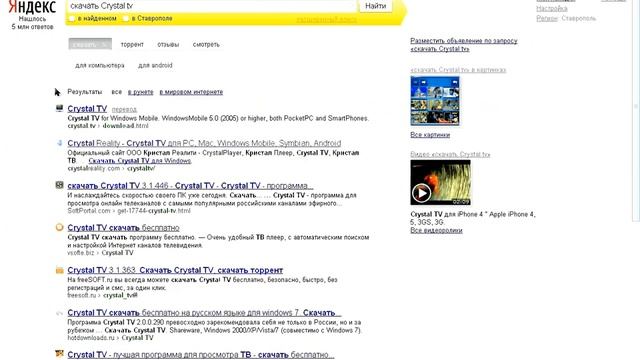
Task: Click 'Видео скачать Crystal tv' link
Action: (450, 154)
